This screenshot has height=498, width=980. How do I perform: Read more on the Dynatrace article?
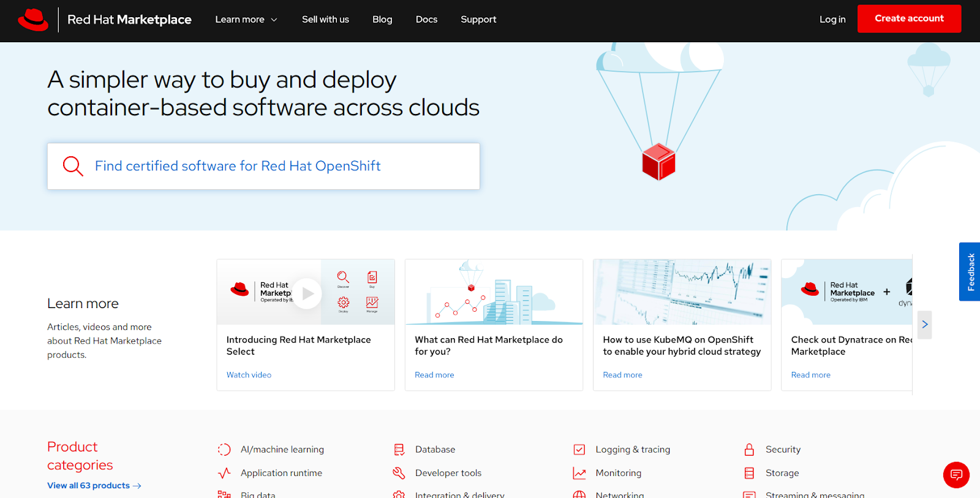(810, 375)
